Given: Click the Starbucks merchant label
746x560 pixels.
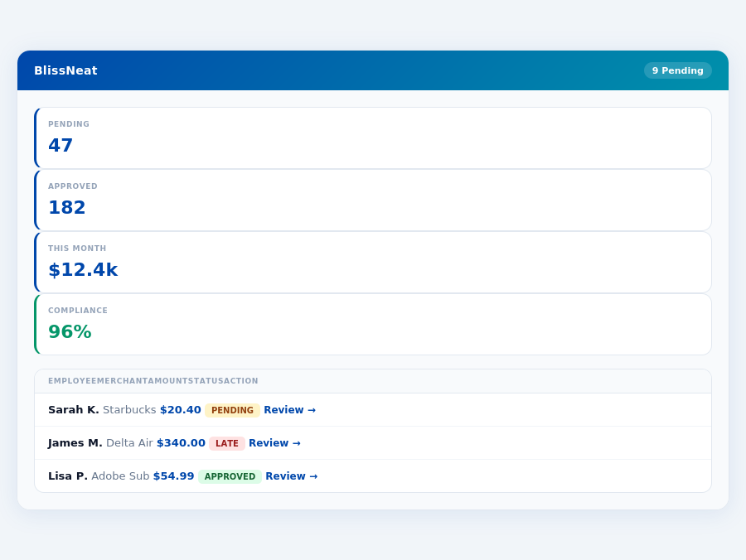Looking at the screenshot, I should (130, 409).
